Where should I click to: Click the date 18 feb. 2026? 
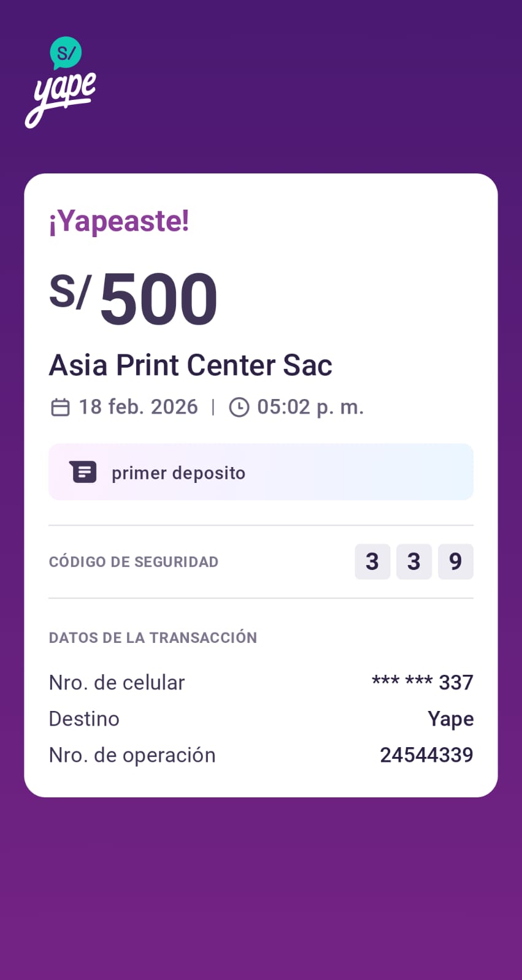pos(138,407)
